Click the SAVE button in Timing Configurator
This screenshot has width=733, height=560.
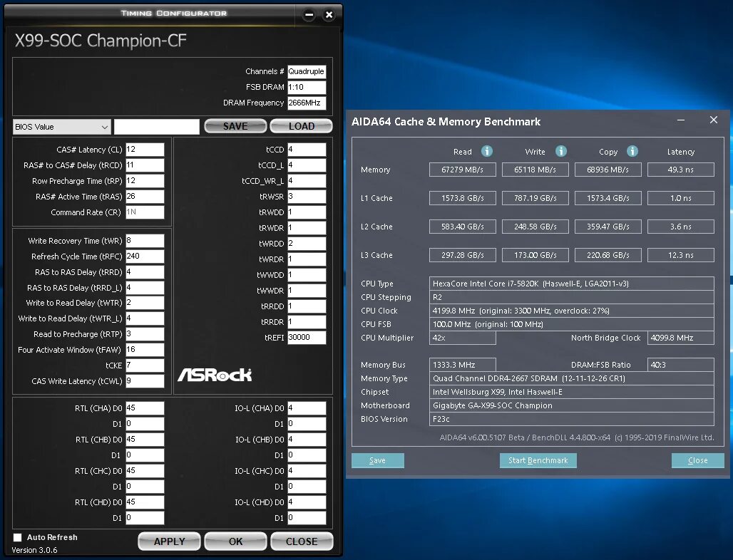pos(235,126)
